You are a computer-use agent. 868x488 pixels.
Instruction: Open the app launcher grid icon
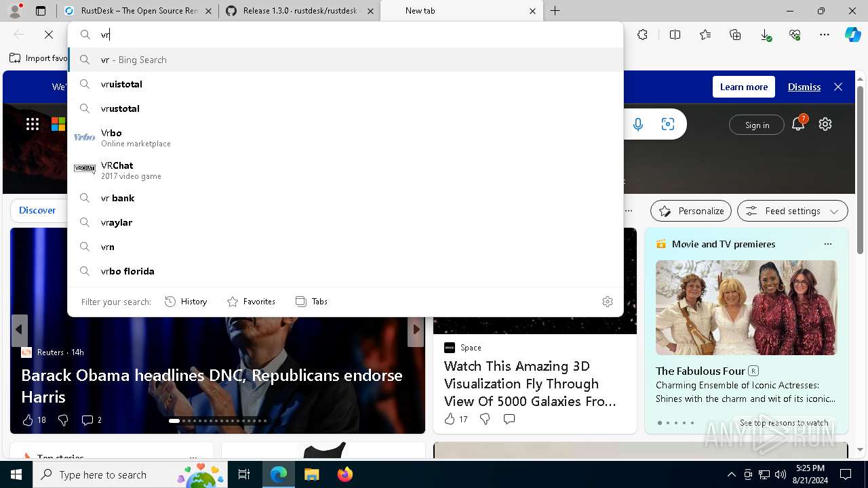tap(33, 124)
